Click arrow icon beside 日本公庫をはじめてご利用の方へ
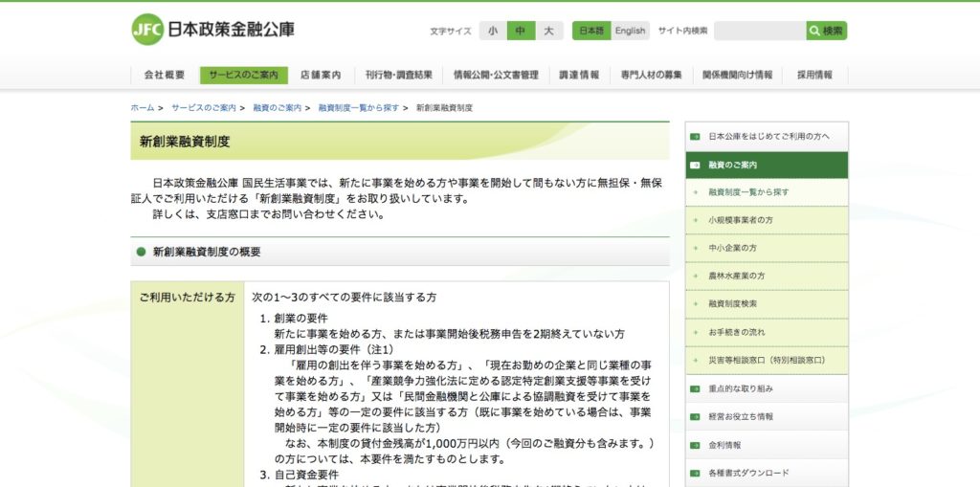Image resolution: width=980 pixels, height=487 pixels. pos(695,136)
